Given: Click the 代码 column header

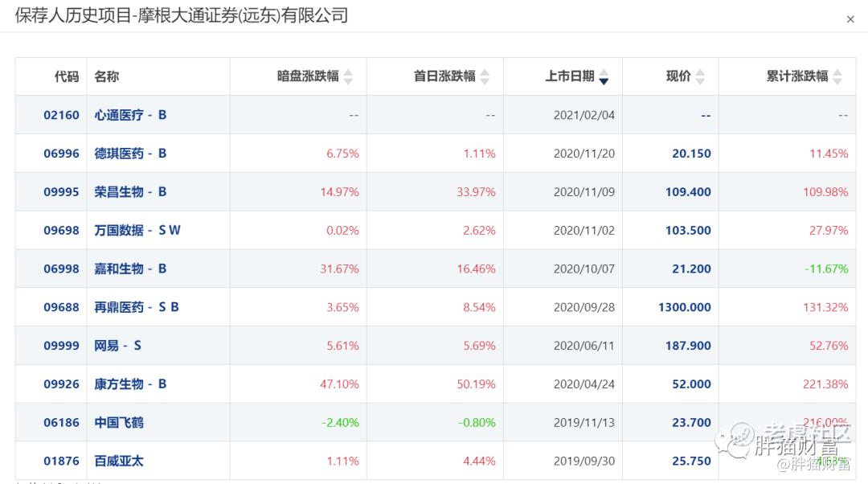Looking at the screenshot, I should pos(67,76).
